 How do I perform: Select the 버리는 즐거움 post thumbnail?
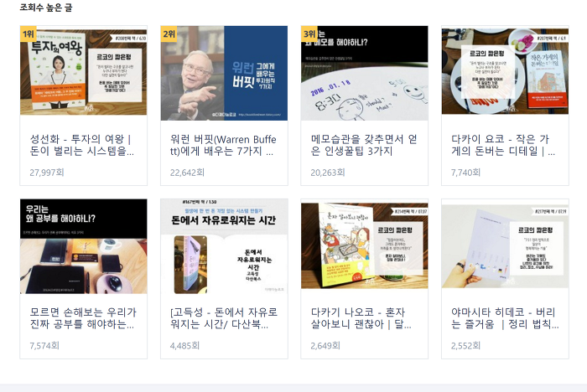click(x=505, y=246)
